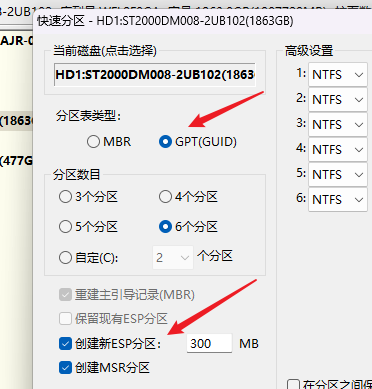
Task: Toggle the 在分区之间保 checkbox at bottom right
Action: [293, 385]
